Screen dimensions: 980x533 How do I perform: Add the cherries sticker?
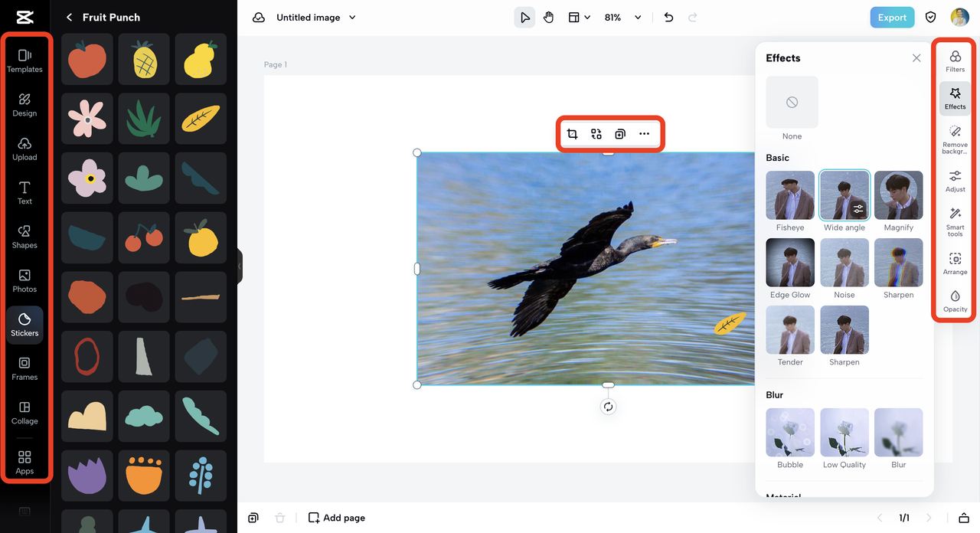(144, 237)
